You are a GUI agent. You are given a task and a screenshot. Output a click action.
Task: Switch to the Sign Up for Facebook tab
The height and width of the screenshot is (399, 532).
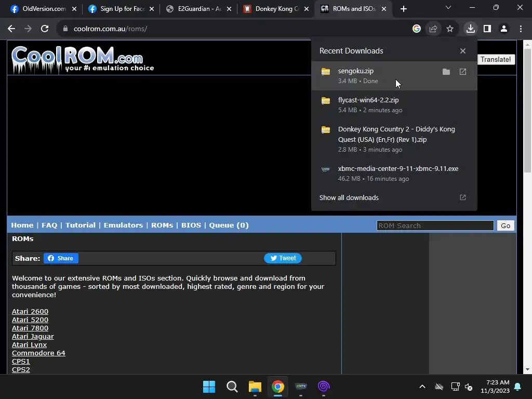click(x=122, y=9)
